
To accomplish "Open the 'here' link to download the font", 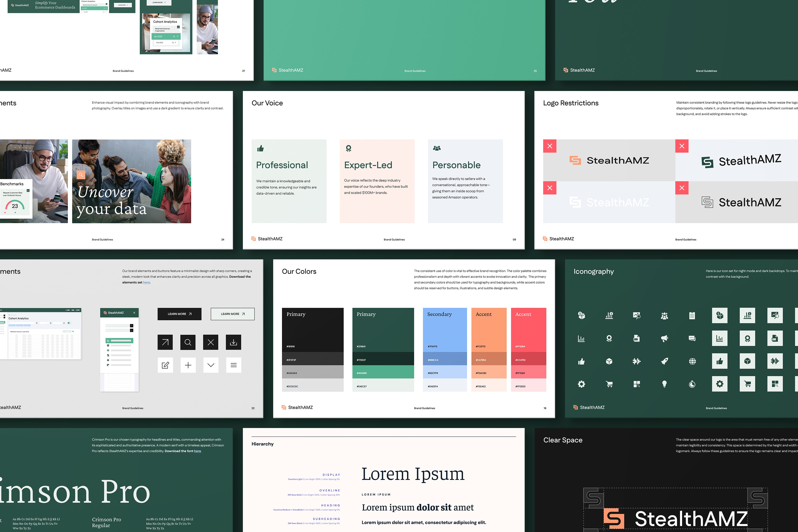I will (197, 451).
